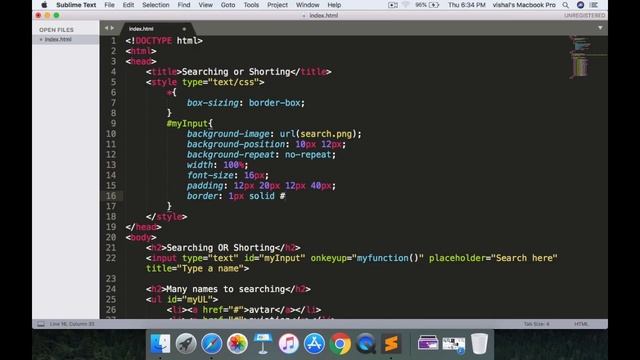Click line number 16 in gutter
The width and height of the screenshot is (640, 360).
[x=111, y=196]
